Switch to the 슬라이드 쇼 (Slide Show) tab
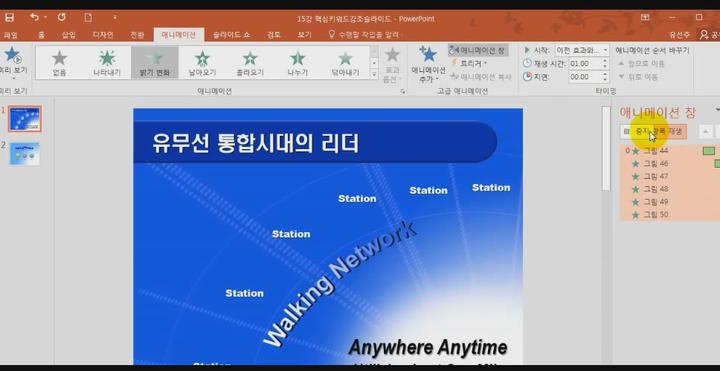 pos(232,34)
